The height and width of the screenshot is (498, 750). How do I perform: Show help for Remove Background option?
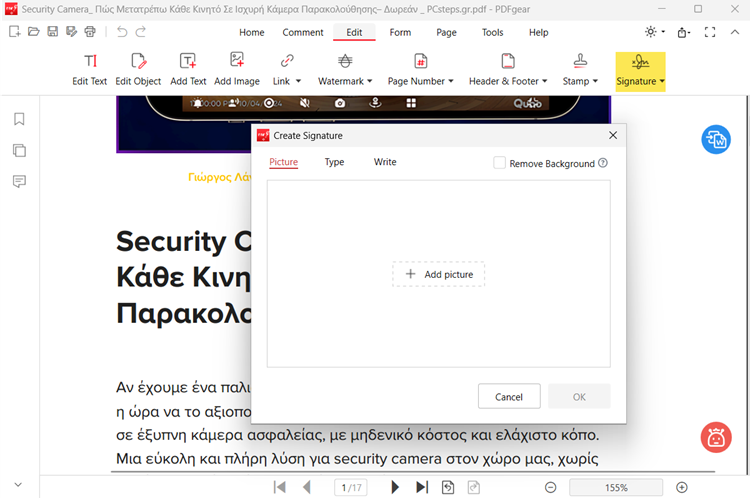pyautogui.click(x=603, y=163)
